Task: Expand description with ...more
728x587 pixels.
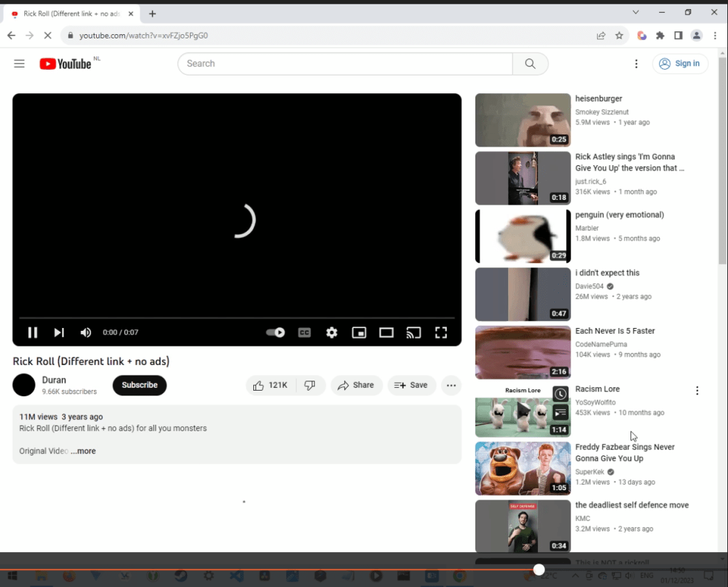Action: point(83,451)
